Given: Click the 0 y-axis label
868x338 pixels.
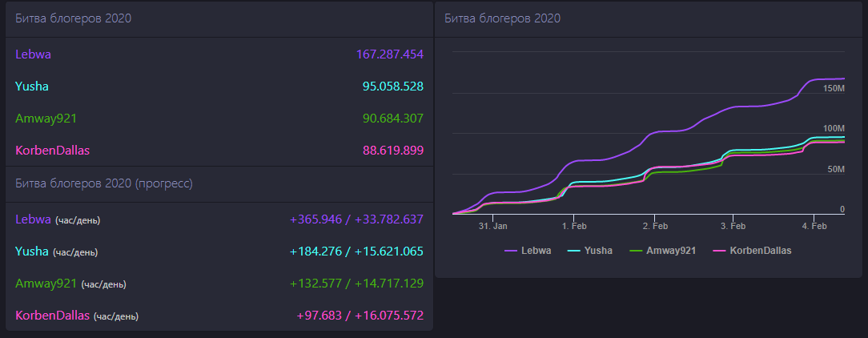Looking at the screenshot, I should (842, 209).
